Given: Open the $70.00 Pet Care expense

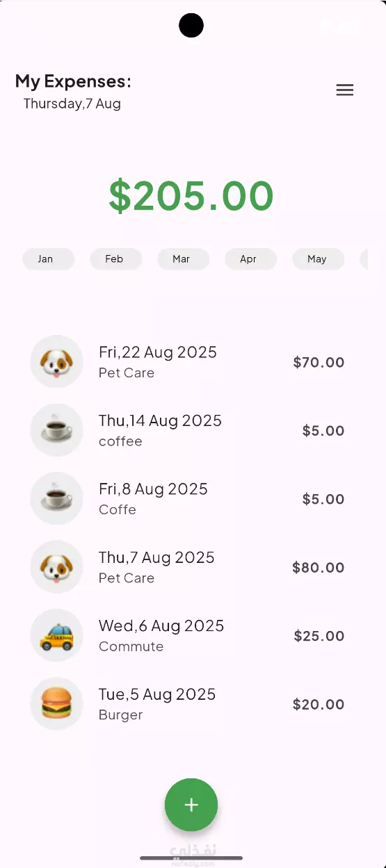Looking at the screenshot, I should coord(191,361).
